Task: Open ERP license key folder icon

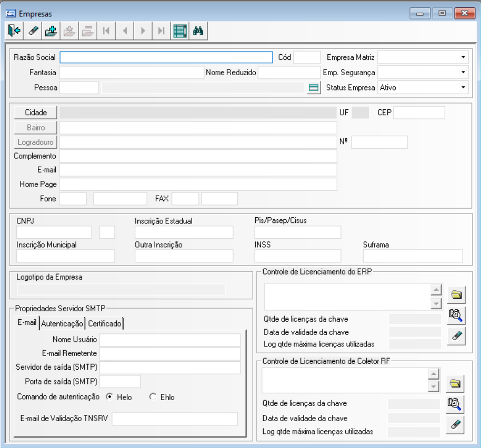Action: pyautogui.click(x=456, y=295)
